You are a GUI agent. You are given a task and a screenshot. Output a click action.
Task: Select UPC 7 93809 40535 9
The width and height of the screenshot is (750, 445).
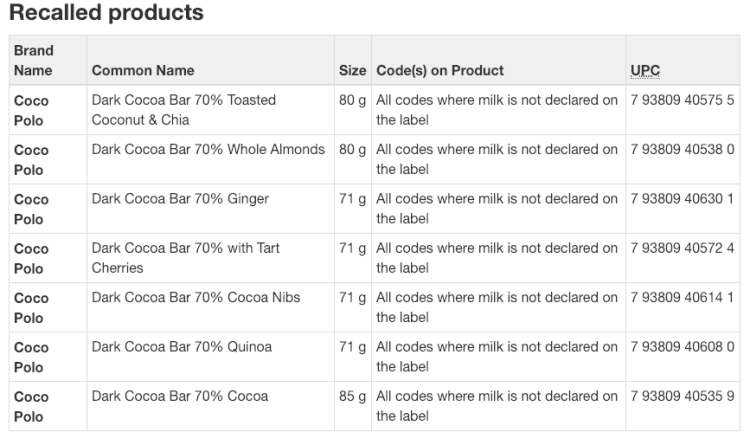coord(682,396)
